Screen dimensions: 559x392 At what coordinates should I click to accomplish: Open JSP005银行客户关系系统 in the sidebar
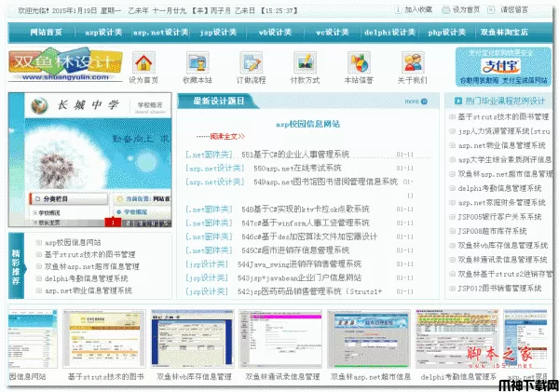[x=499, y=217]
